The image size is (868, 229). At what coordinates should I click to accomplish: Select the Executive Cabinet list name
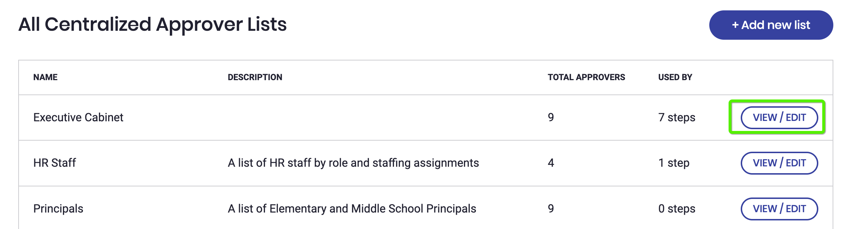click(78, 117)
